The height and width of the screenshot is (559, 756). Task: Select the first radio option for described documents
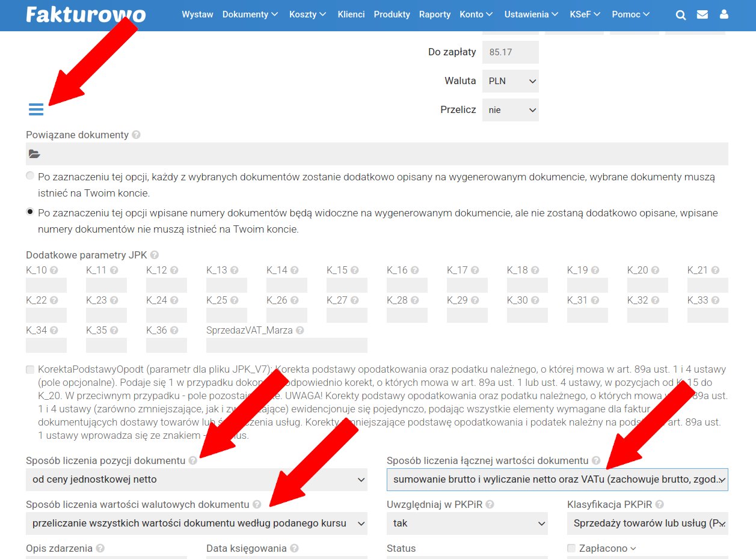click(x=30, y=177)
